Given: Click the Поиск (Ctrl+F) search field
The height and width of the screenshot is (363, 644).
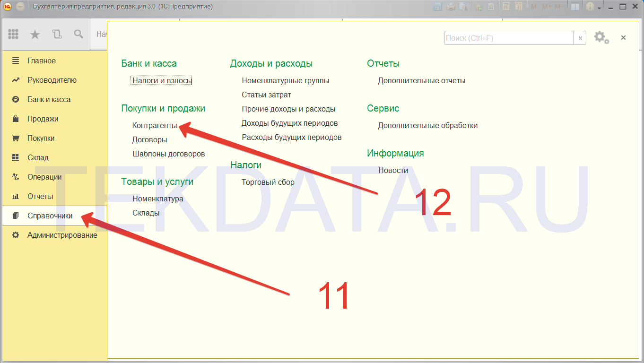Looking at the screenshot, I should tap(509, 38).
